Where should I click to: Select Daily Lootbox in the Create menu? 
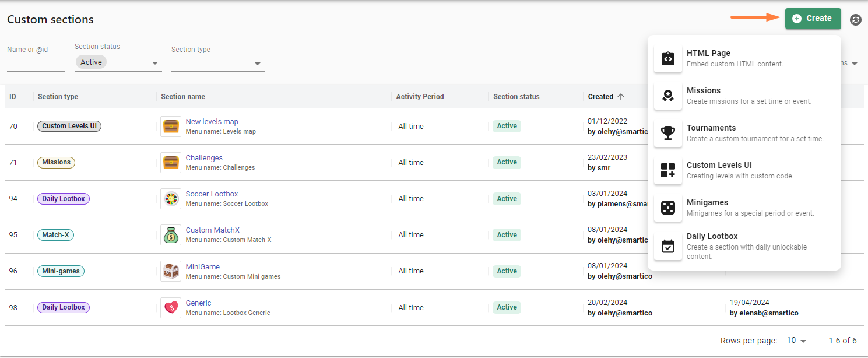(712, 236)
